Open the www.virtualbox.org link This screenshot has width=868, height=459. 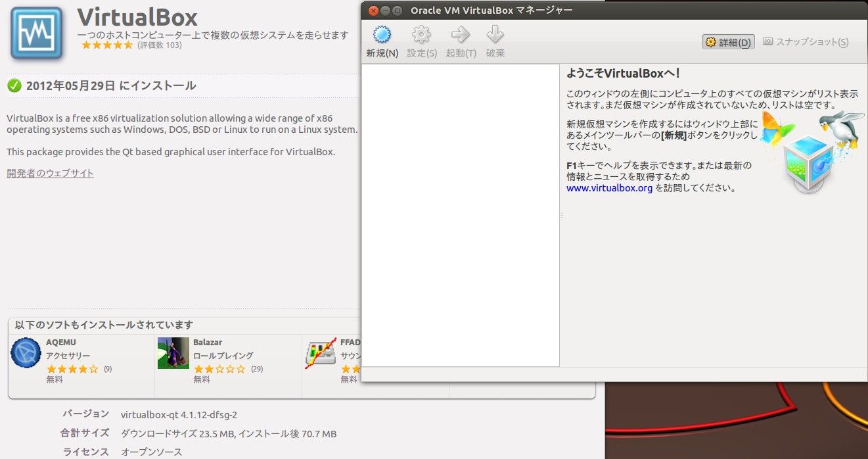pyautogui.click(x=610, y=187)
